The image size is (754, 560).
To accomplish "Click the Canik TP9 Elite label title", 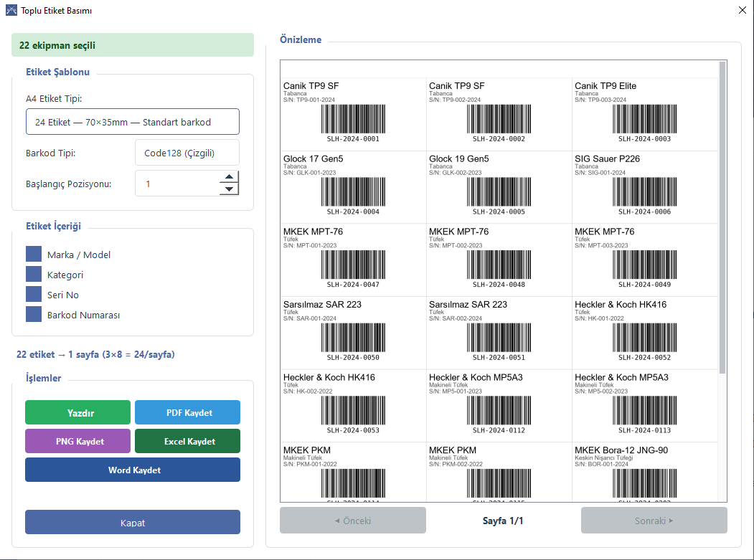I will pyautogui.click(x=605, y=85).
